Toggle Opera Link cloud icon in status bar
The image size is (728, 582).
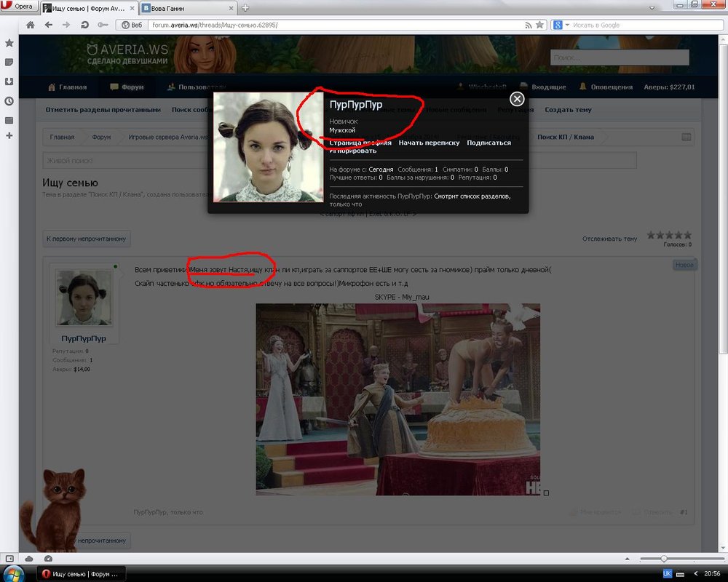click(x=29, y=558)
